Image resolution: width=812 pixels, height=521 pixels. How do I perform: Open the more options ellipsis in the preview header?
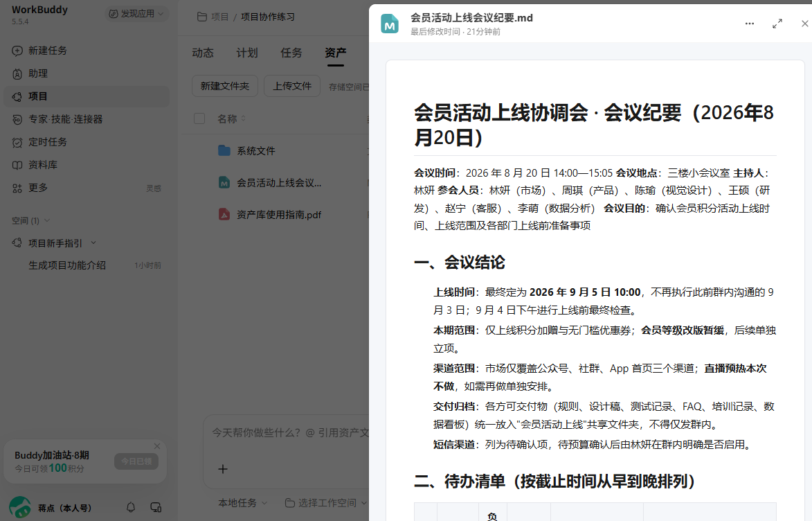pyautogui.click(x=749, y=24)
